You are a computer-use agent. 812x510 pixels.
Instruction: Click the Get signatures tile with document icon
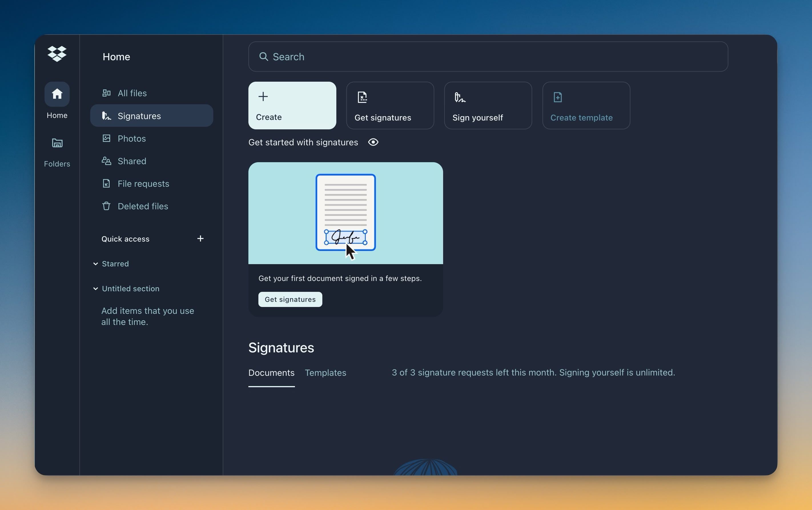[x=390, y=105]
